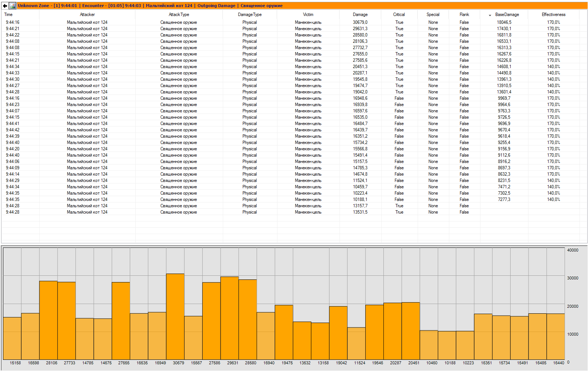Select the row with damage 20451,3

click(294, 67)
